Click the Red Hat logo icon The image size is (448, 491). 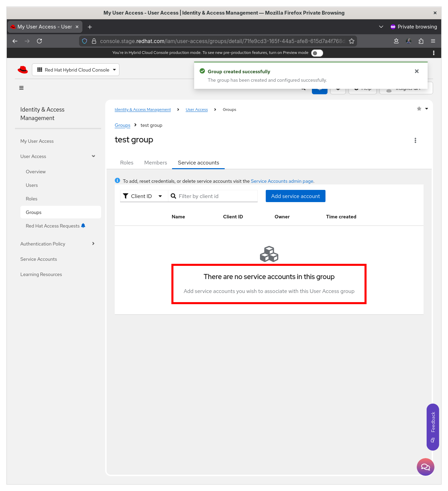(x=23, y=70)
